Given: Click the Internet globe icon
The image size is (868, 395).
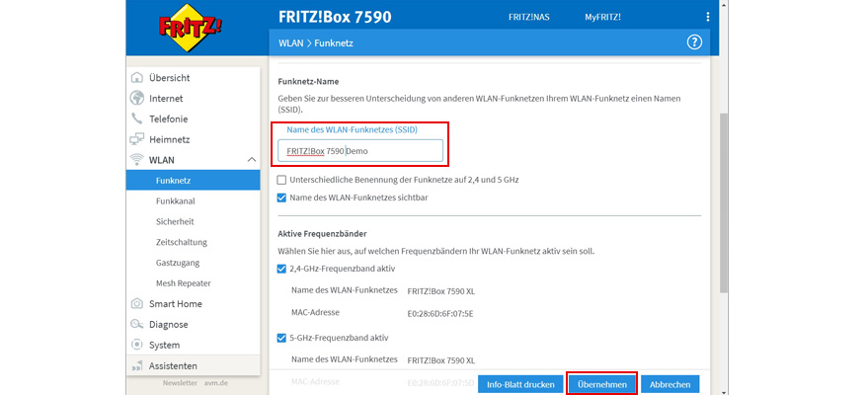Looking at the screenshot, I should coord(137,98).
